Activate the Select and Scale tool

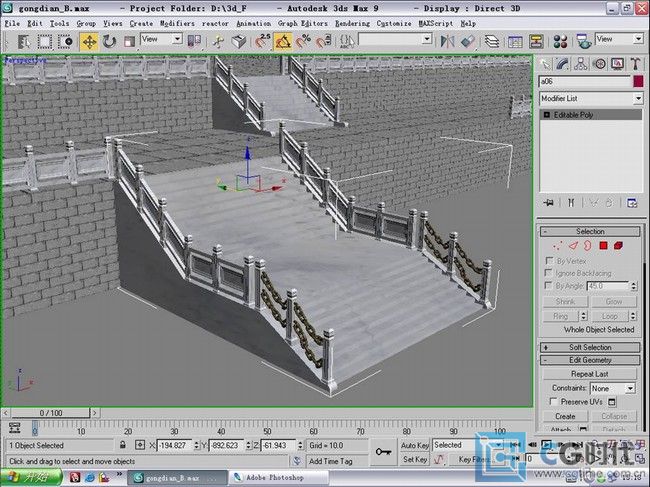click(x=129, y=41)
